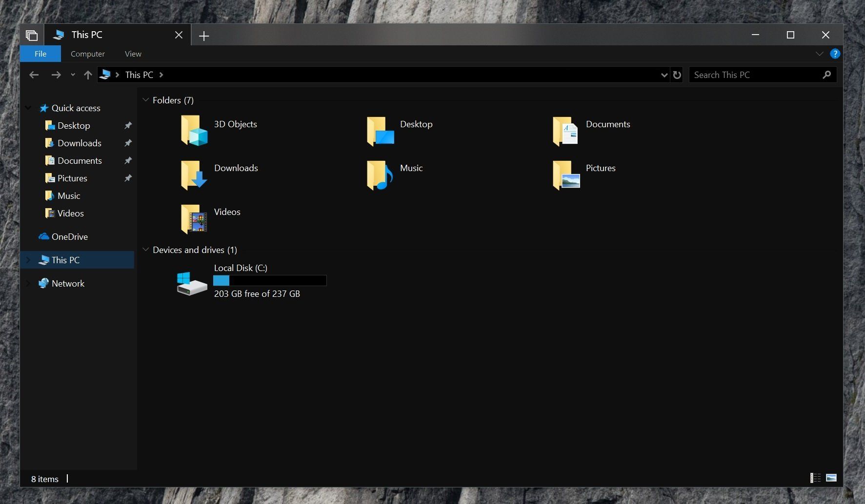Click the blue Help question mark icon
The image size is (865, 504).
coord(835,54)
